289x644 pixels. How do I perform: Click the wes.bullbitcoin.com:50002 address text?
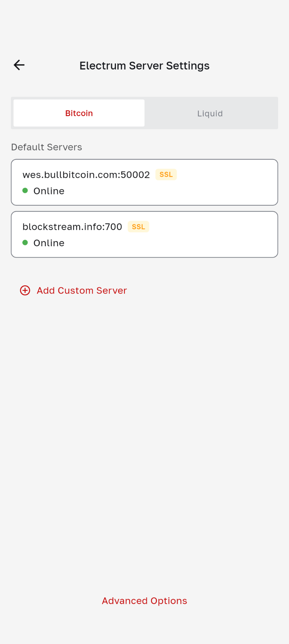(x=86, y=175)
